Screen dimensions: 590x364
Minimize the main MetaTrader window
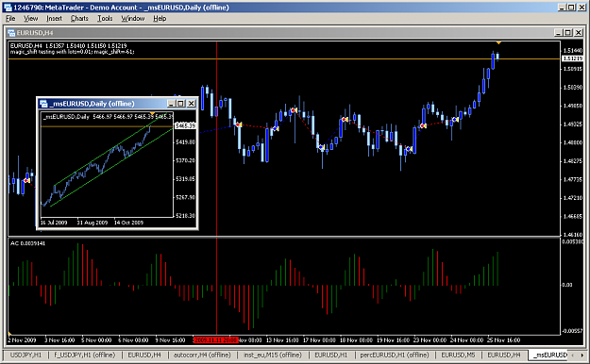pyautogui.click(x=562, y=8)
